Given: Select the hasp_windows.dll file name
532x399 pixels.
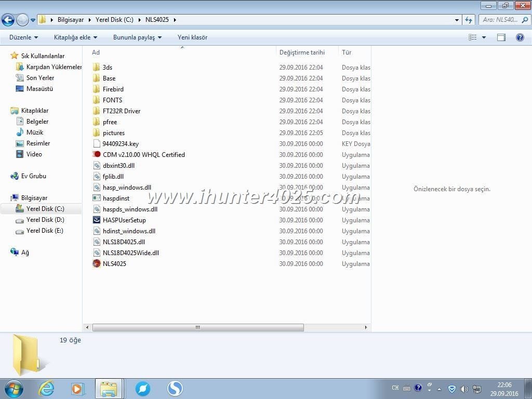Looking at the screenshot, I should [x=127, y=187].
